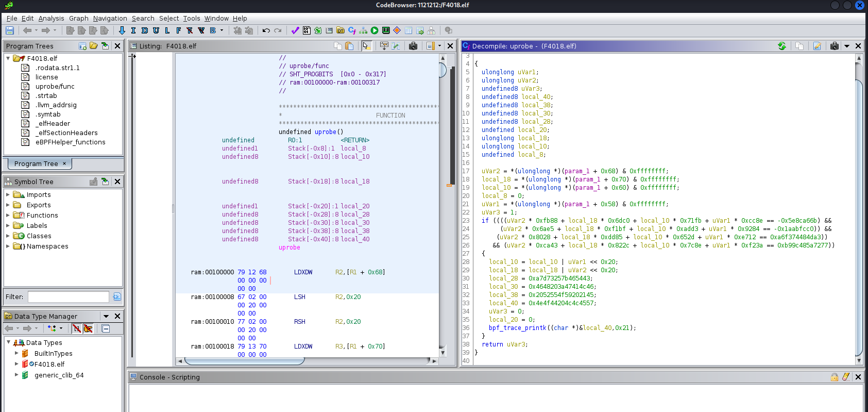This screenshot has height=412, width=868.
Task: Open the Data Type Manager toolbar icon
Action: pos(341,30)
